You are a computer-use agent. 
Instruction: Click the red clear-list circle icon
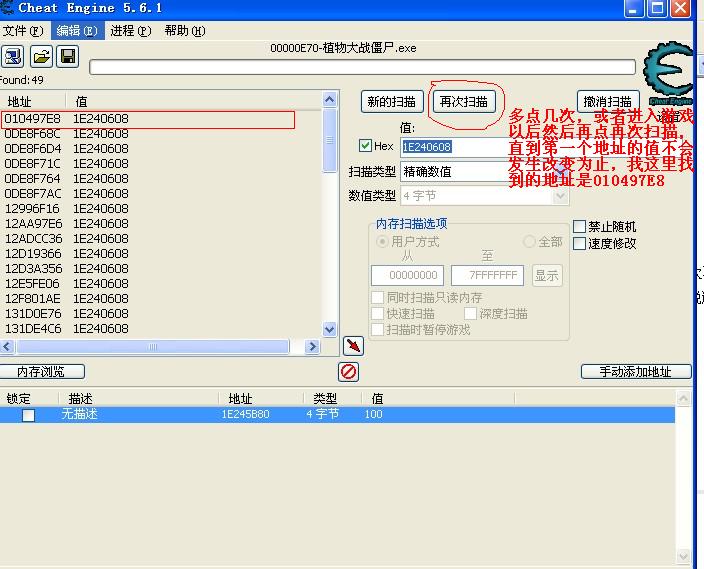pyautogui.click(x=348, y=372)
